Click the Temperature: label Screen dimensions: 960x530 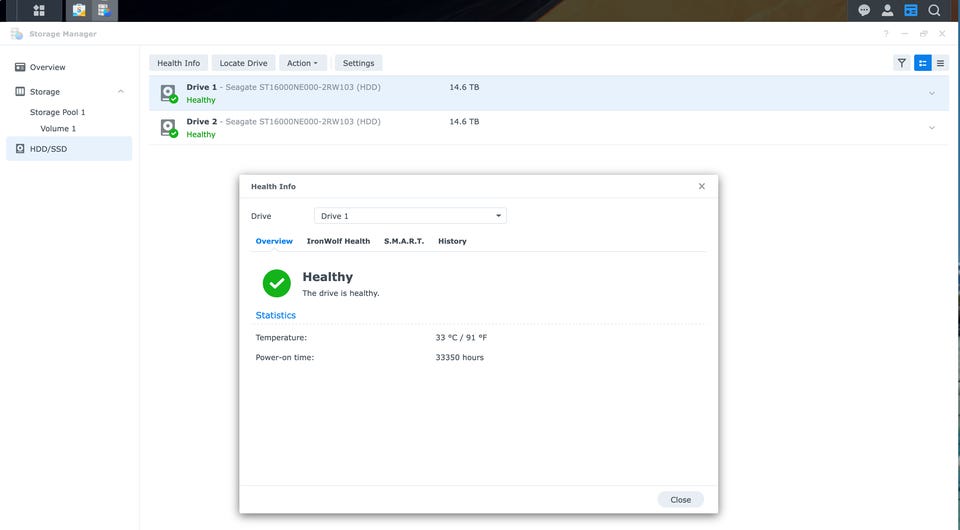281,337
